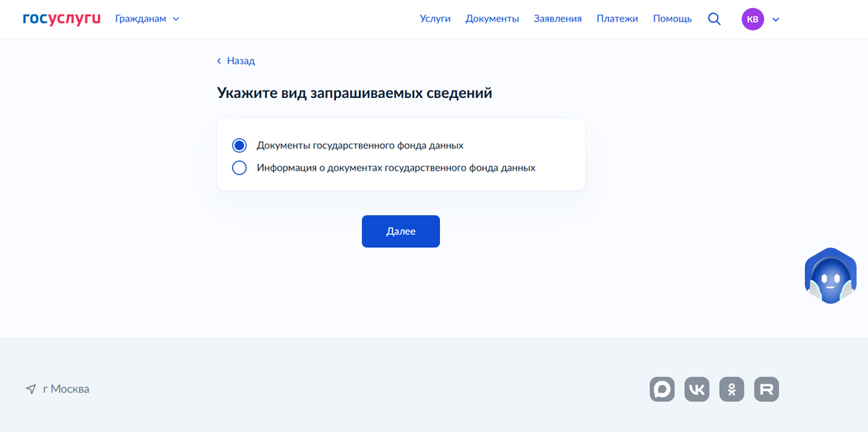Change the location г Москва
868x432 pixels.
click(58, 390)
